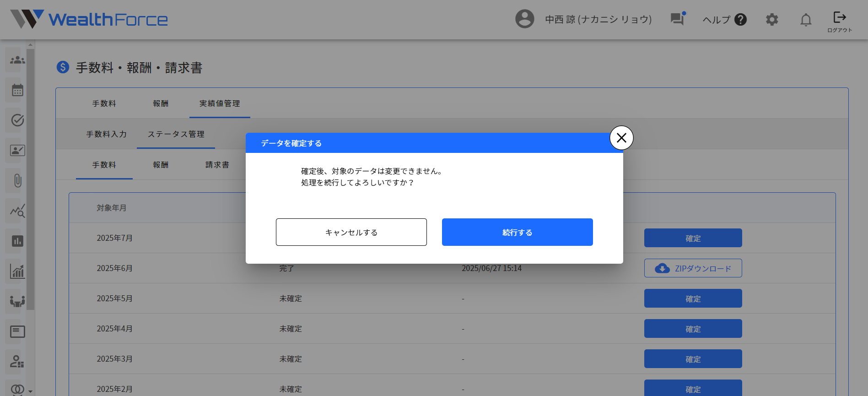868x396 pixels.
Task: Click the 2025年7月 row label
Action: click(x=114, y=238)
